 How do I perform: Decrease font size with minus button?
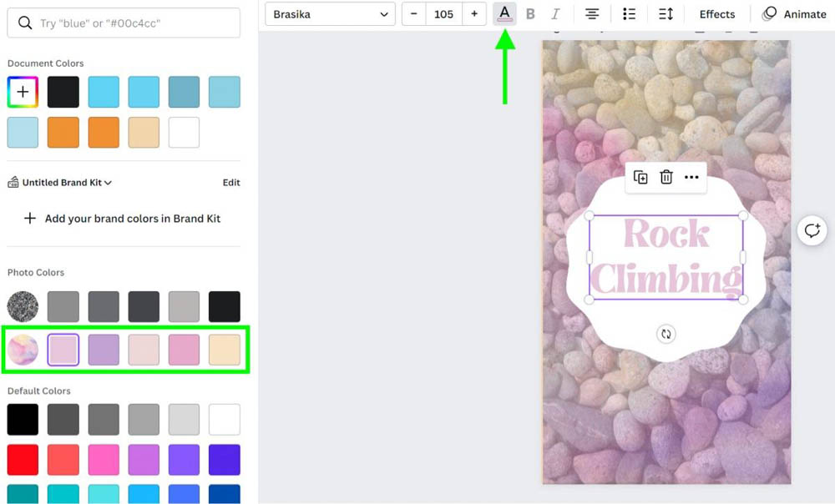pyautogui.click(x=414, y=14)
